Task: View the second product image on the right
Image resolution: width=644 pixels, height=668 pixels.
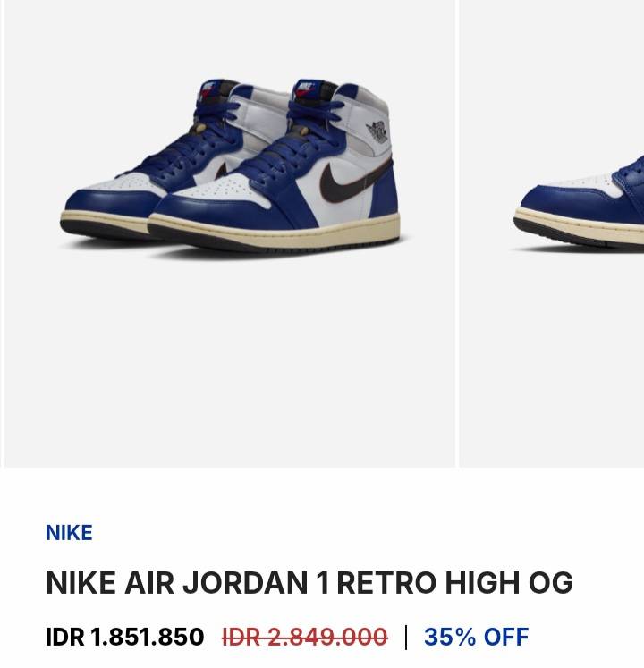Action: pyautogui.click(x=552, y=233)
